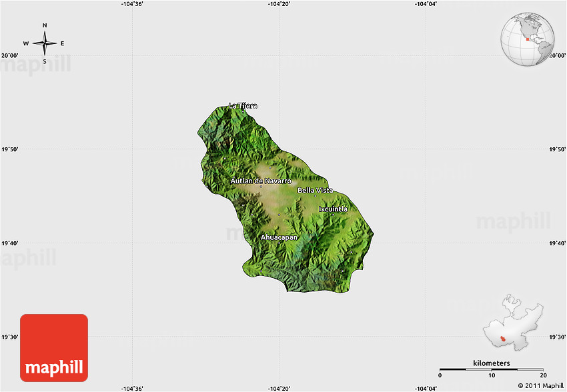Image resolution: width=567 pixels, height=392 pixels.
Task: Click the tan valley area below Autlán label
Action: [270, 200]
